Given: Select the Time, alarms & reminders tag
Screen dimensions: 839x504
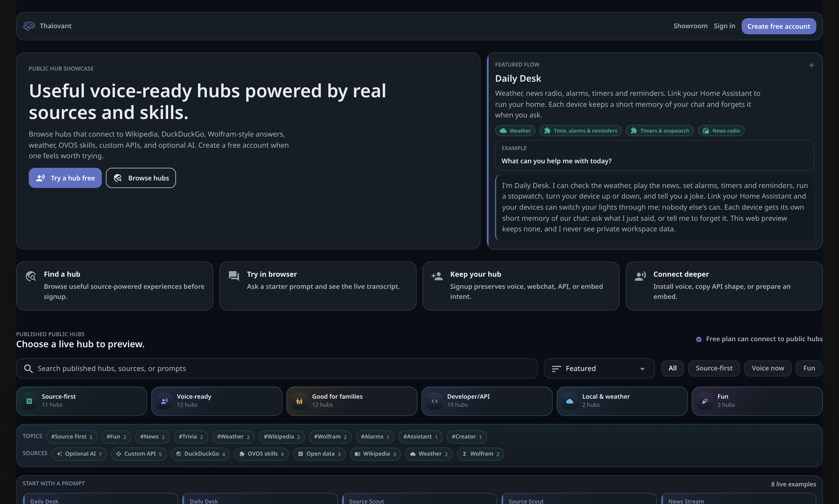Looking at the screenshot, I should [580, 131].
